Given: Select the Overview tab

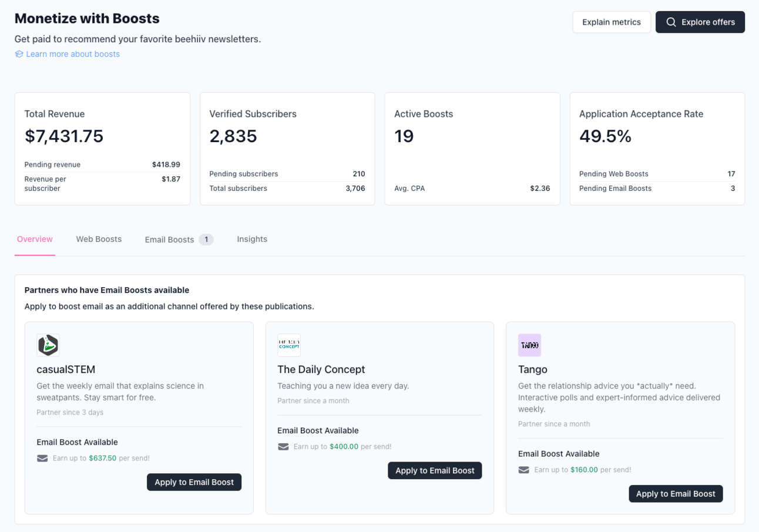Looking at the screenshot, I should [x=35, y=239].
